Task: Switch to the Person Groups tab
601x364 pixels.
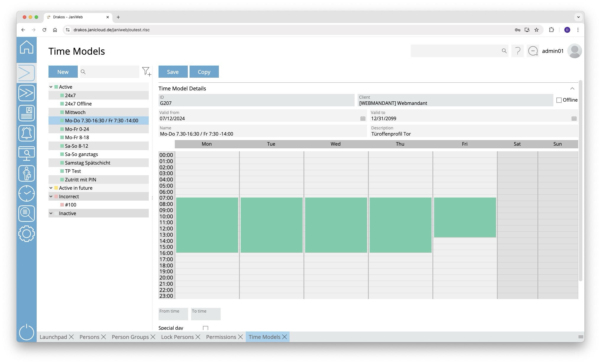Action: (130, 337)
